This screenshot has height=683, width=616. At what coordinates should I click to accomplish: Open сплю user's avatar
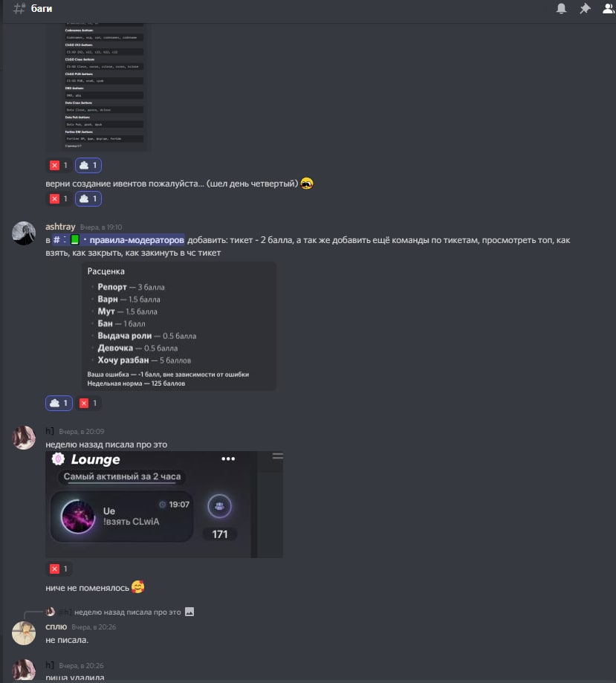[24, 633]
